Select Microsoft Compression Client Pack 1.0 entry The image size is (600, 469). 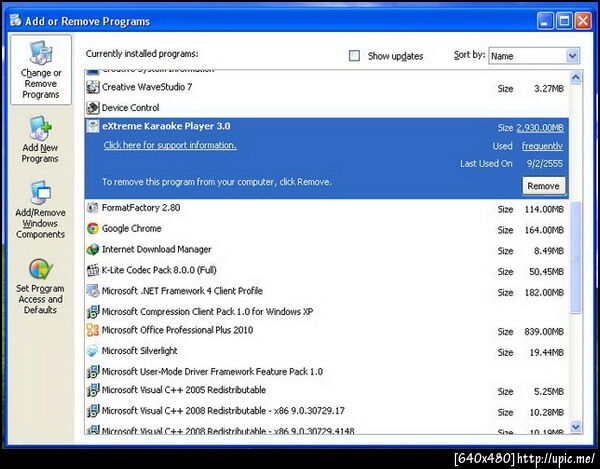tap(327, 312)
